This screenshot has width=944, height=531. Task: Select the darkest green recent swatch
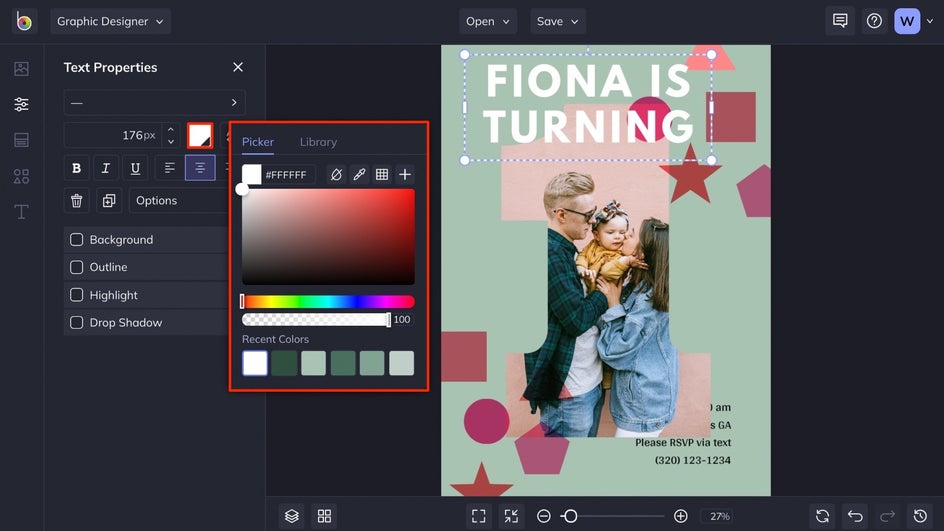[284, 364]
